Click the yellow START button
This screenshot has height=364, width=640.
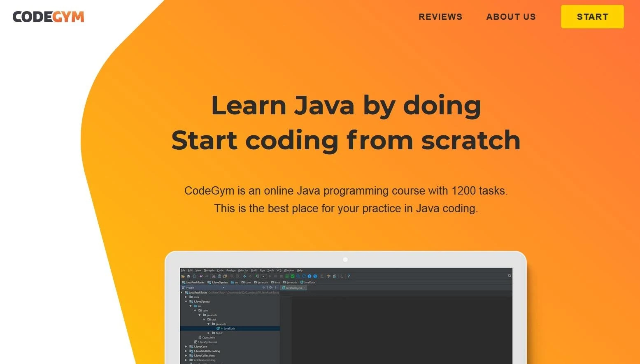click(592, 17)
